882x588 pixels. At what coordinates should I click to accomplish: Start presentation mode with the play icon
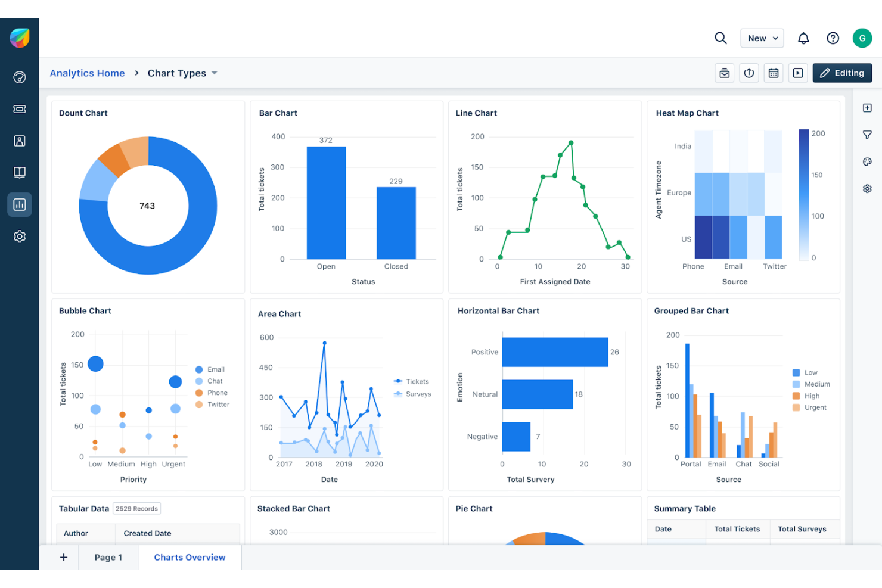(x=798, y=73)
